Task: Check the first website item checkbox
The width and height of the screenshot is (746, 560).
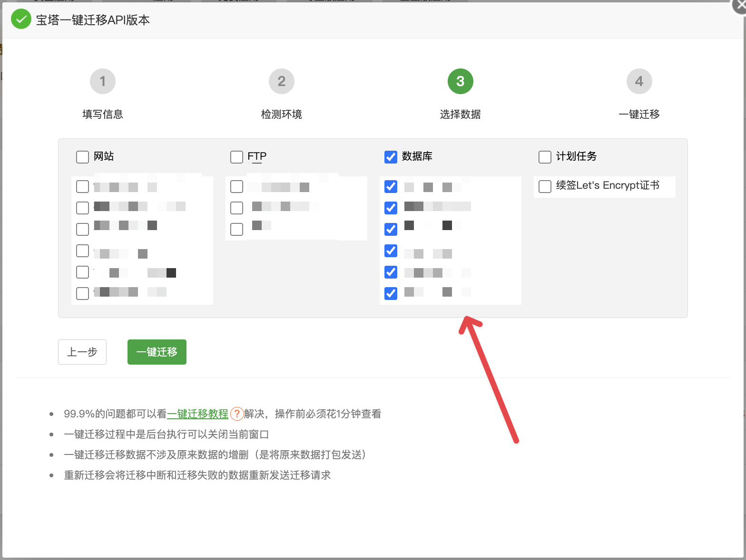Action: point(83,186)
